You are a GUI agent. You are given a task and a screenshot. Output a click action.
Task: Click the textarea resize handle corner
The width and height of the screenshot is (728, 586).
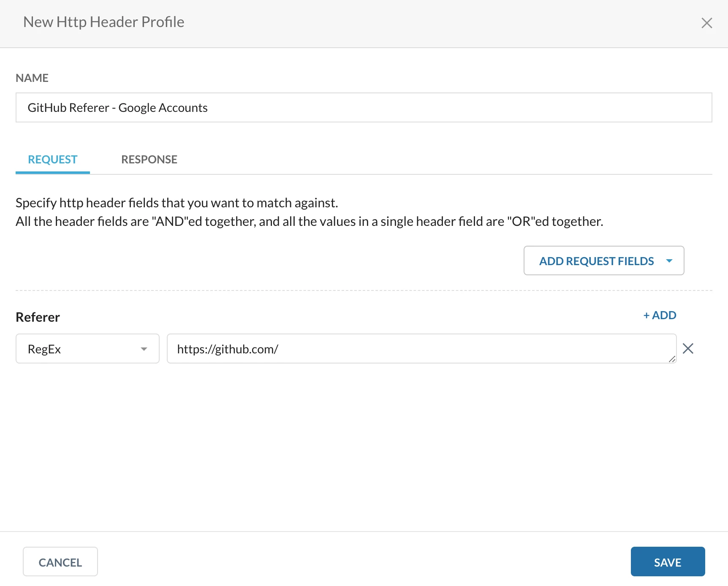pos(672,359)
